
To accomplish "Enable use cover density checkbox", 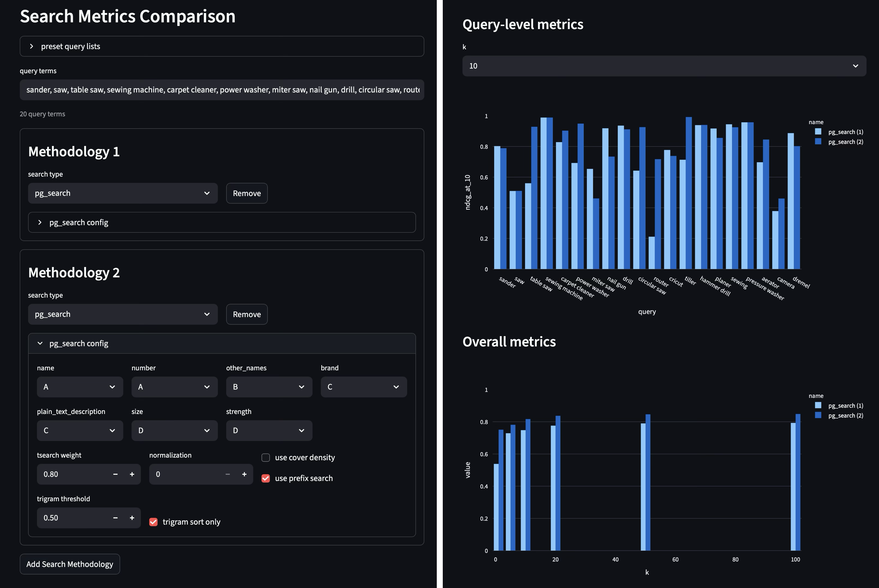I will (x=265, y=458).
